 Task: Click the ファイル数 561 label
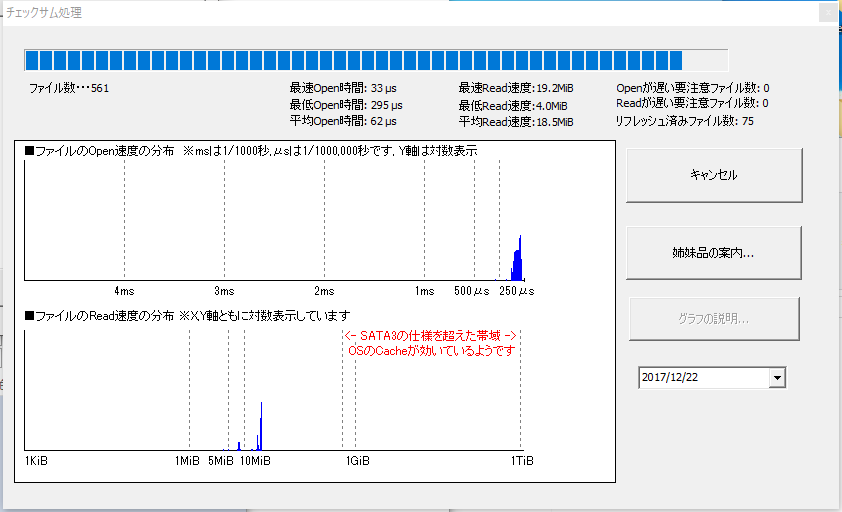[x=69, y=88]
